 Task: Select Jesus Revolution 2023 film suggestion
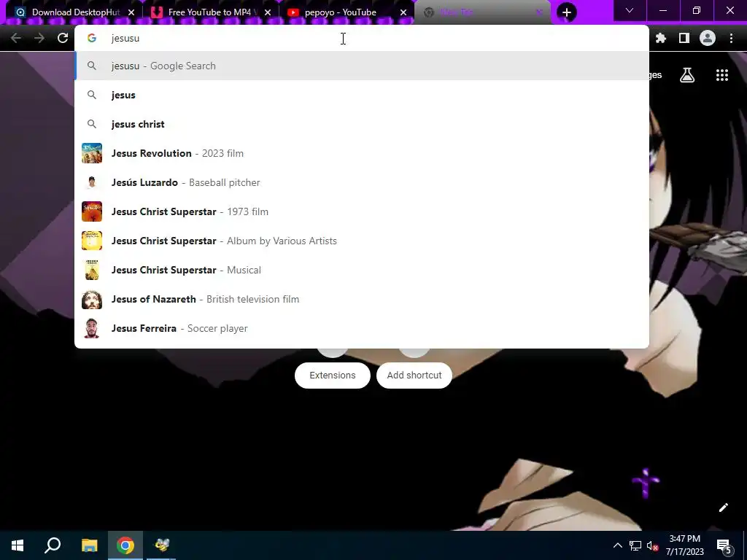362,153
